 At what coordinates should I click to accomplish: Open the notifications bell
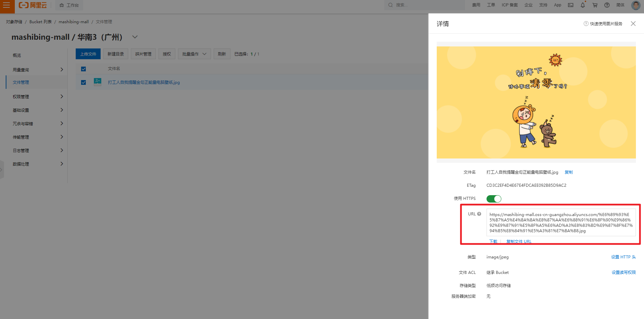(583, 5)
